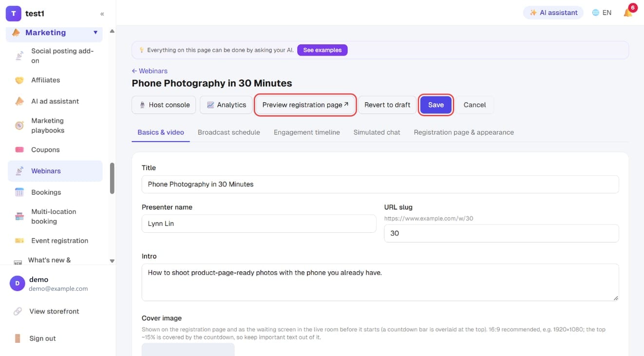The width and height of the screenshot is (644, 356).
Task: Click Revert to draft button
Action: tap(387, 105)
